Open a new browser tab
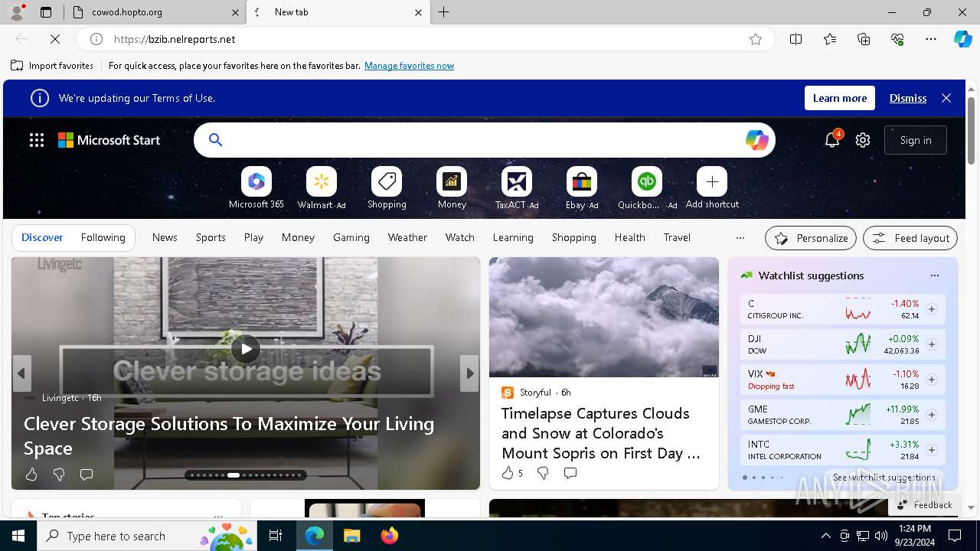Viewport: 980px width, 551px height. pyautogui.click(x=444, y=12)
